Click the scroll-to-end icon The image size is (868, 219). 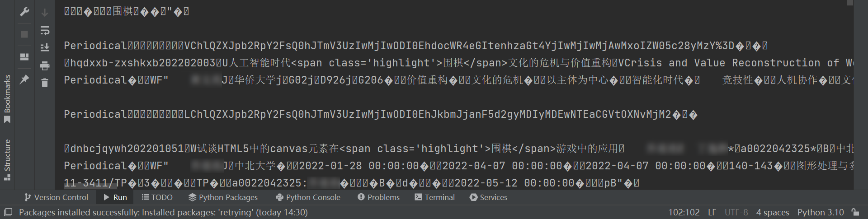tap(45, 47)
